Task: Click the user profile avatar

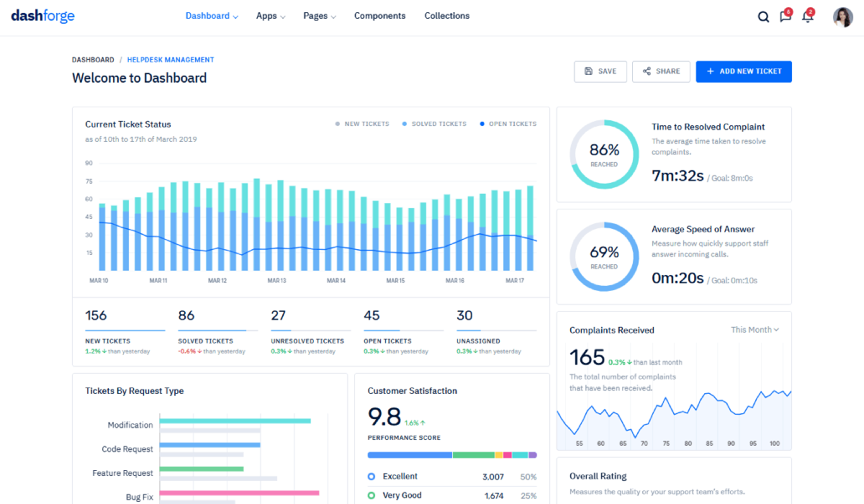Action: click(842, 17)
